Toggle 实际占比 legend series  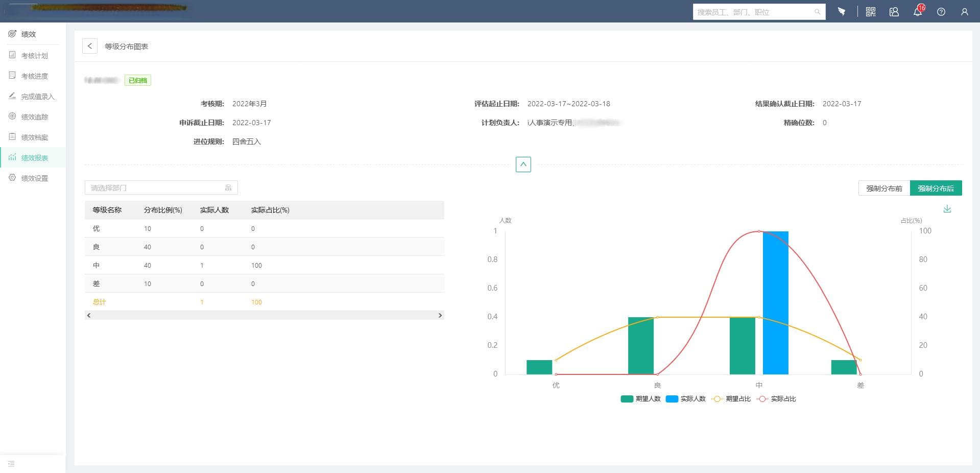(776, 399)
